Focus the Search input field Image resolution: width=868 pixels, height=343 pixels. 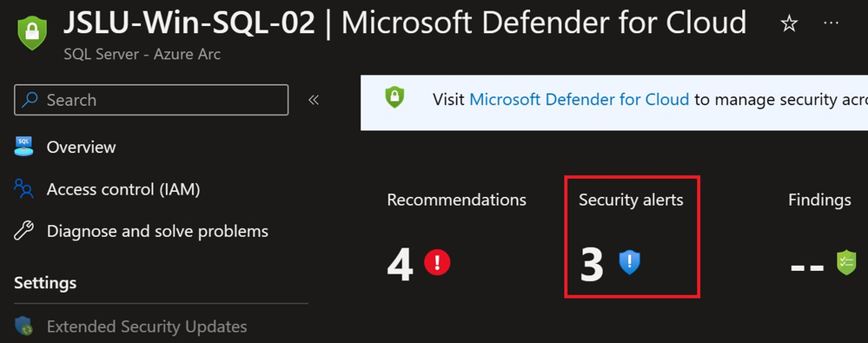[151, 100]
